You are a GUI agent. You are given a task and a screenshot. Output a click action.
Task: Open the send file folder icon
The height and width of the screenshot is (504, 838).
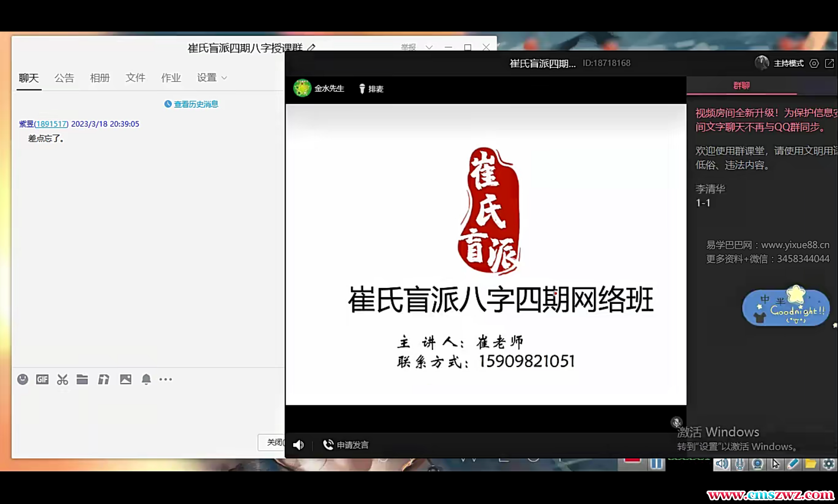pos(82,379)
